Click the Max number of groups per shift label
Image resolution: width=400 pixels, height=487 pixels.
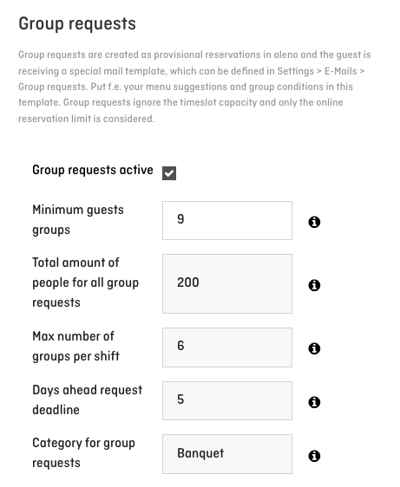click(x=76, y=346)
